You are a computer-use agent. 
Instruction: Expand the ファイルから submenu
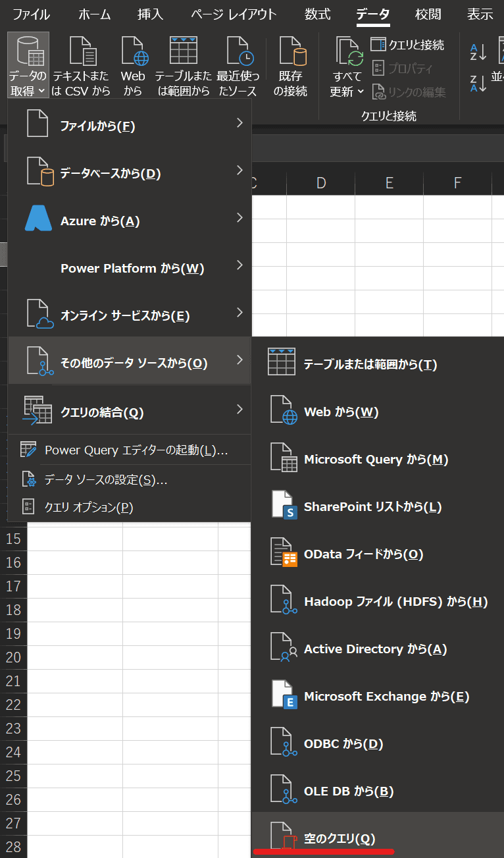pyautogui.click(x=129, y=126)
